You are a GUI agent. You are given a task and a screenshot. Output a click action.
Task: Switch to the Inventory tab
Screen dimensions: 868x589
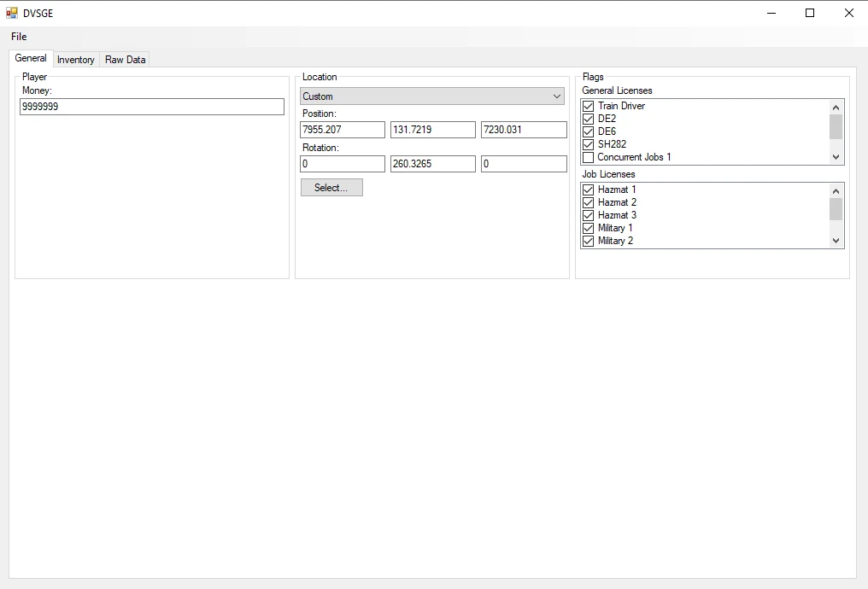tap(75, 60)
